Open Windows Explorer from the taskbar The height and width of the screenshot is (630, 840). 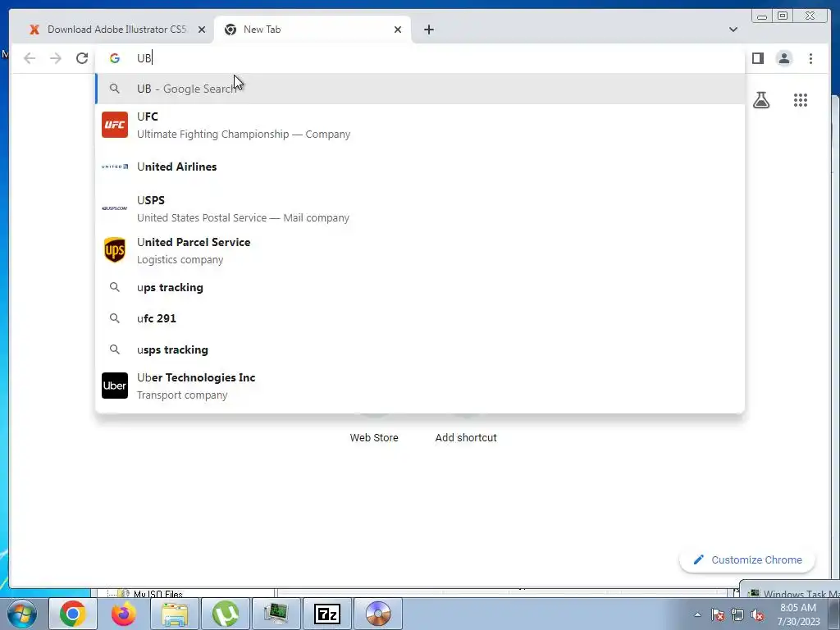pos(175,614)
